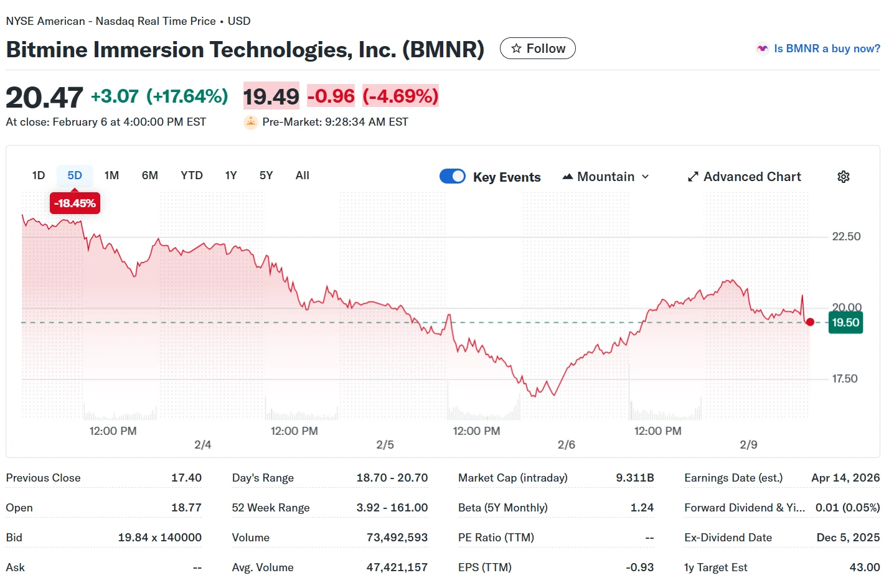Click the Advanced Chart expand arrows icon
Screen dimensions: 894x588
click(x=693, y=177)
